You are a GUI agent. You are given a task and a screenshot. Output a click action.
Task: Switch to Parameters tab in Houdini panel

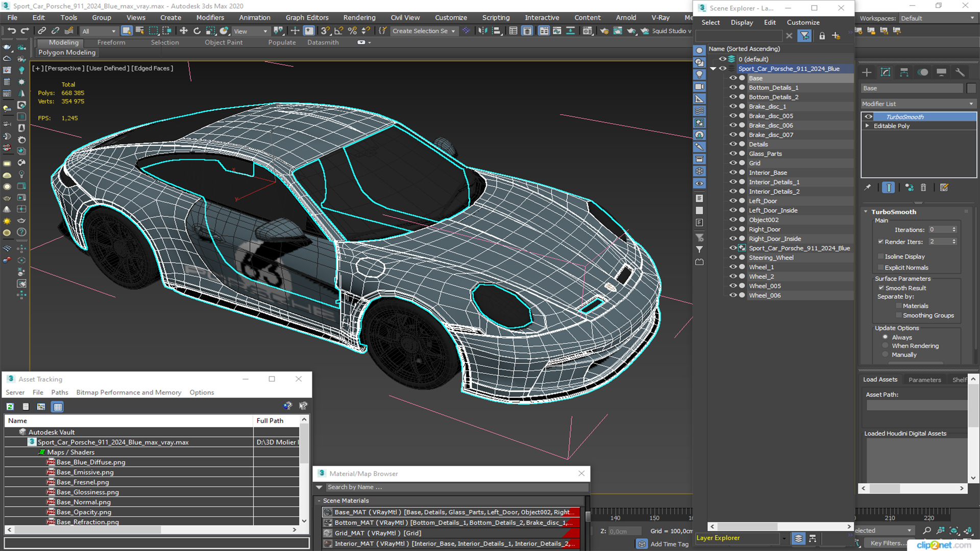tap(924, 380)
